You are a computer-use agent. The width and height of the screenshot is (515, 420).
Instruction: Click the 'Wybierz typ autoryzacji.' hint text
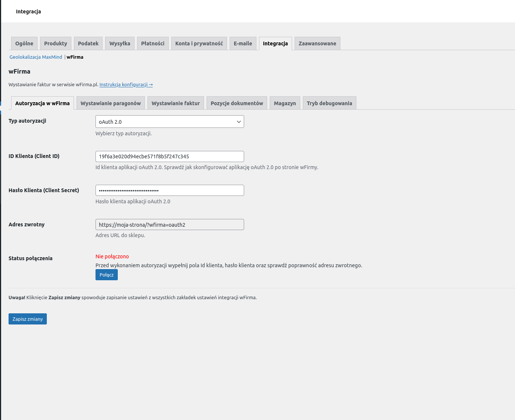pyautogui.click(x=124, y=133)
